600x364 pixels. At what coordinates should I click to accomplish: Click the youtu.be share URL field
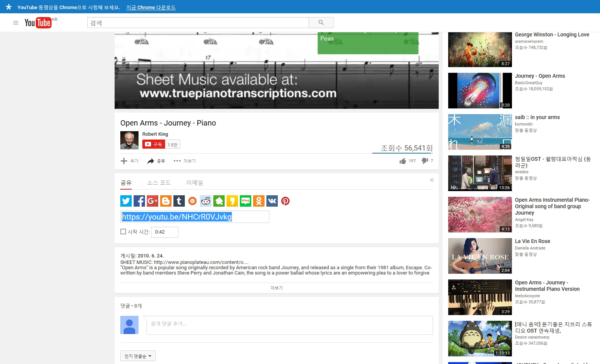[x=195, y=217]
